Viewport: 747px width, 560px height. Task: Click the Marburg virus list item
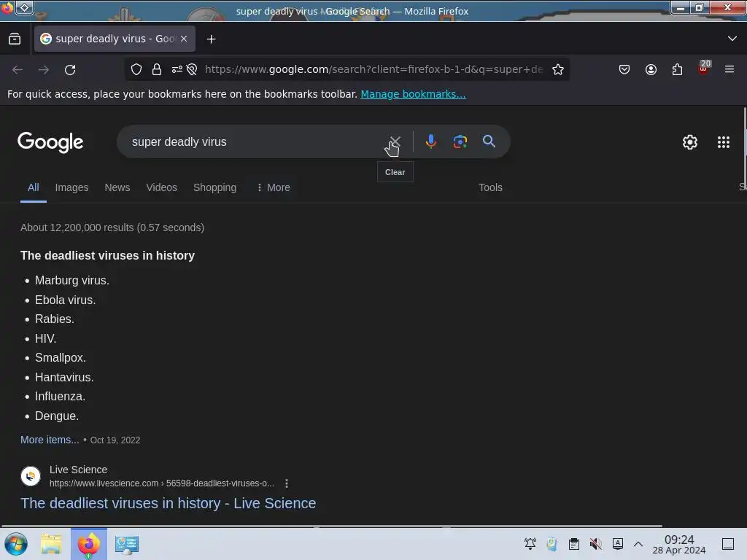tap(72, 281)
